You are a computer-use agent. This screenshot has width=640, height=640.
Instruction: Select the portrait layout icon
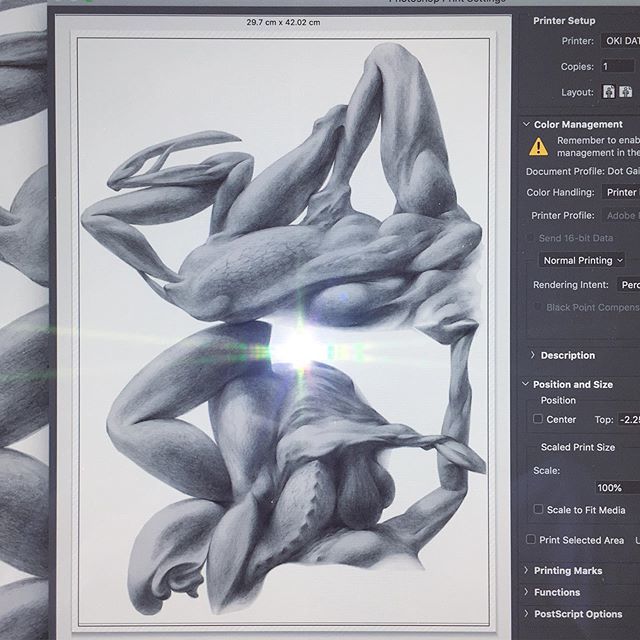coord(609,92)
